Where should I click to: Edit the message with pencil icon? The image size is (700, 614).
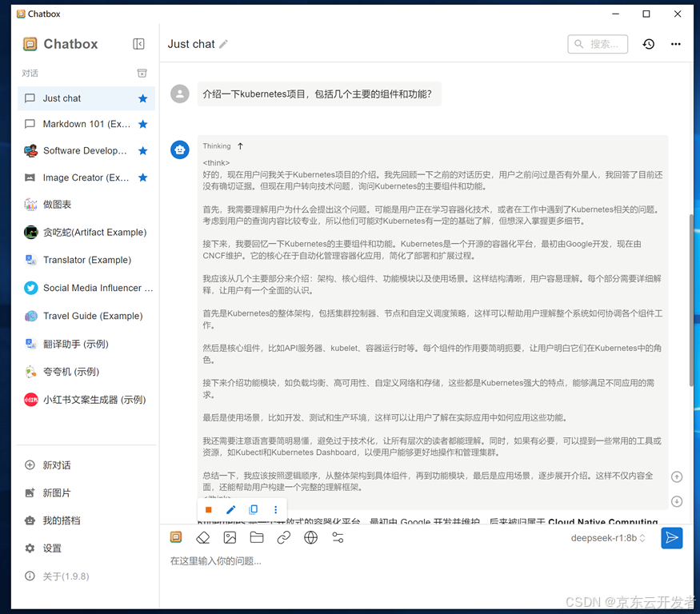pos(231,509)
